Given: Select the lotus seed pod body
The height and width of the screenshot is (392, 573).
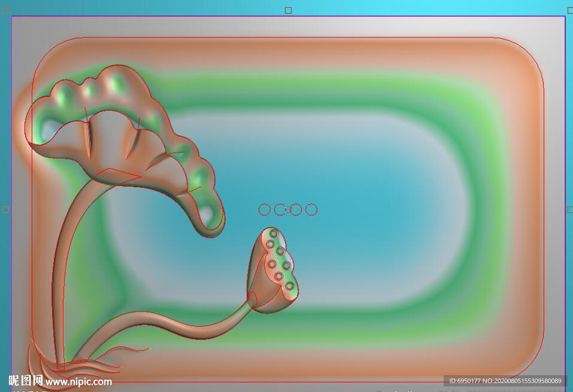Looking at the screenshot, I should 263,280.
